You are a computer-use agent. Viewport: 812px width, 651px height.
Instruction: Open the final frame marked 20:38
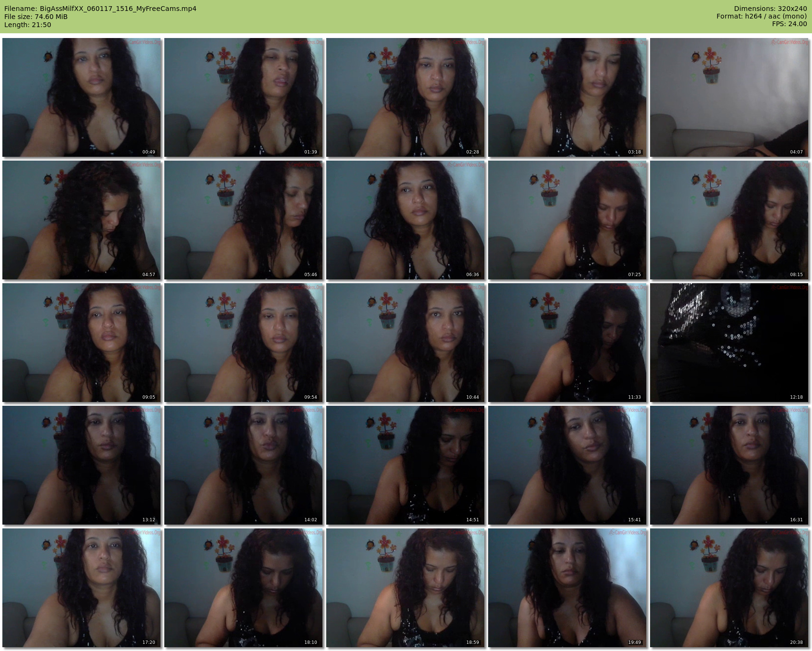coord(729,588)
